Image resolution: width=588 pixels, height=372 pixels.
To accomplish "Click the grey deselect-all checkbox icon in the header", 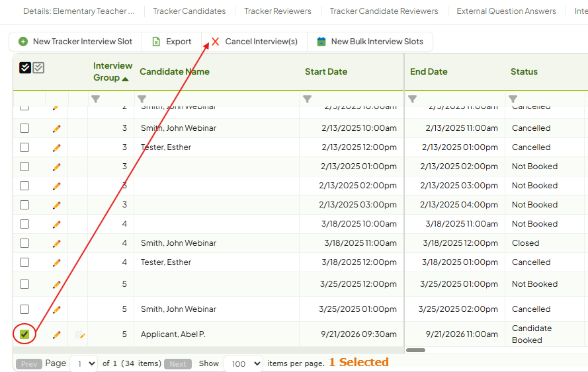I will [38, 67].
